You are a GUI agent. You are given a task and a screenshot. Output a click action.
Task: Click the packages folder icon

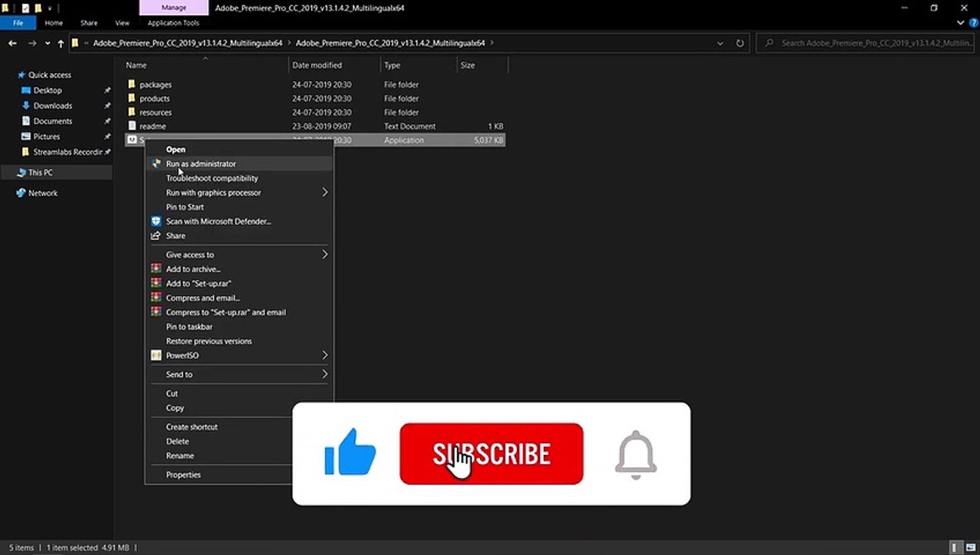(x=132, y=84)
